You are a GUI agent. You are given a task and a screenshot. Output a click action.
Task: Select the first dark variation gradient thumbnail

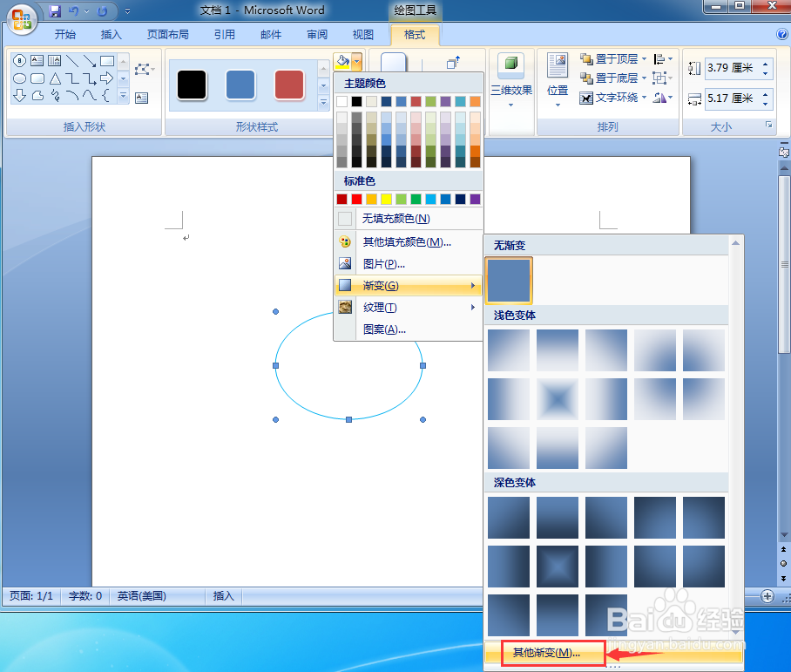click(509, 518)
